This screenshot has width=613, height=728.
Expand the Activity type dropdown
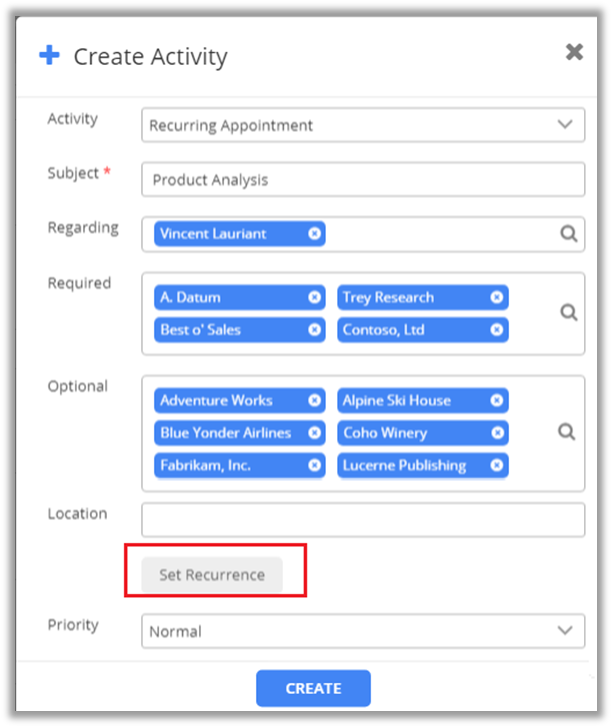[x=564, y=125]
